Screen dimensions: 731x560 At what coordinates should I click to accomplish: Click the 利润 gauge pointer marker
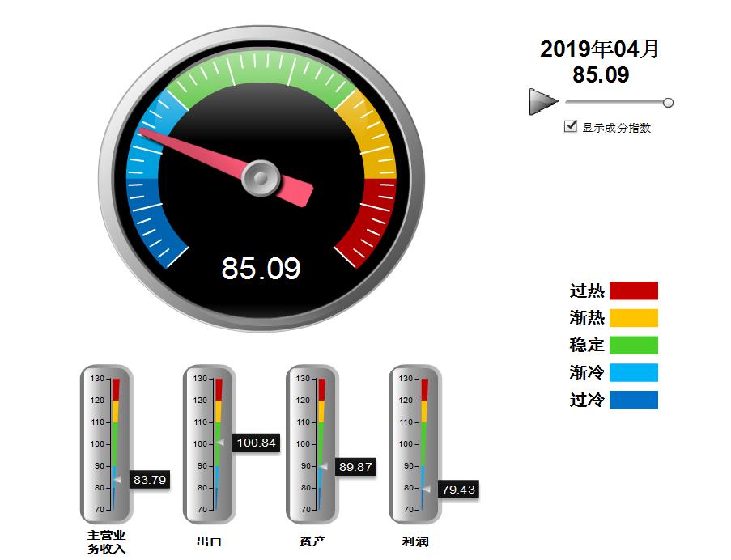click(x=426, y=489)
